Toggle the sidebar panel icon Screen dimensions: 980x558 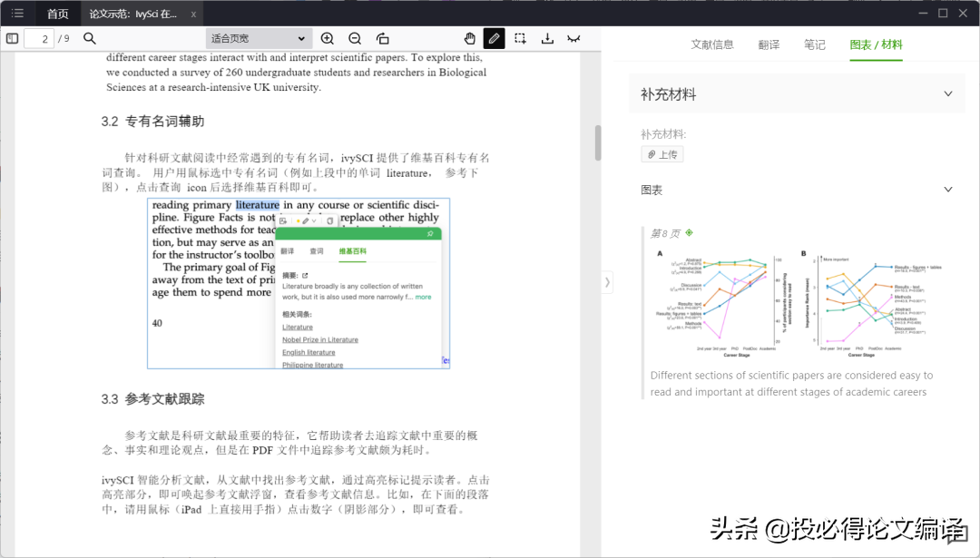[12, 39]
